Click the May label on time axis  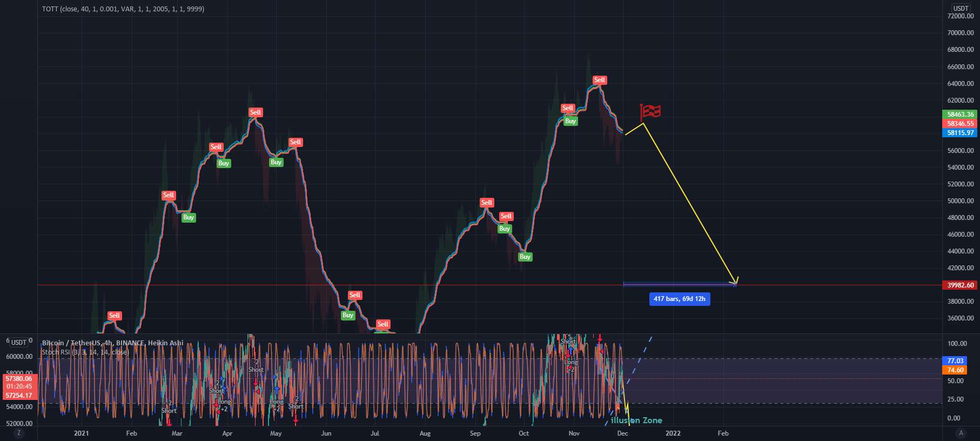276,433
